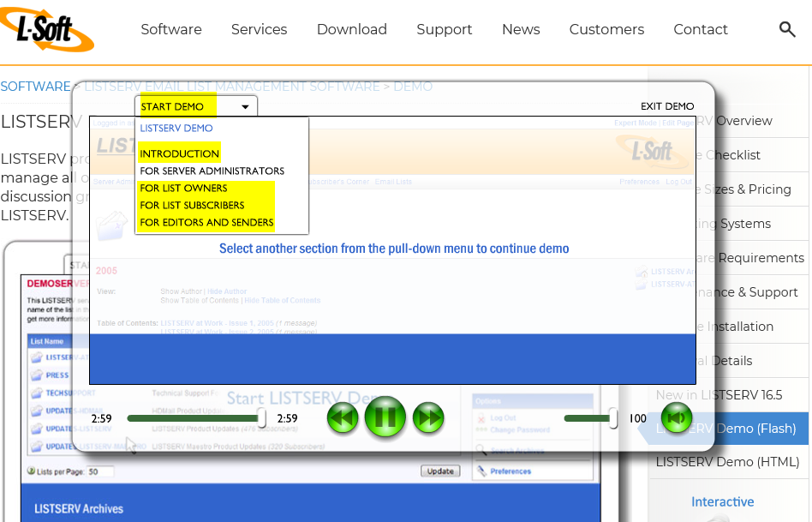Click the Update button in background preview
This screenshot has height=522, width=812.
pos(440,471)
